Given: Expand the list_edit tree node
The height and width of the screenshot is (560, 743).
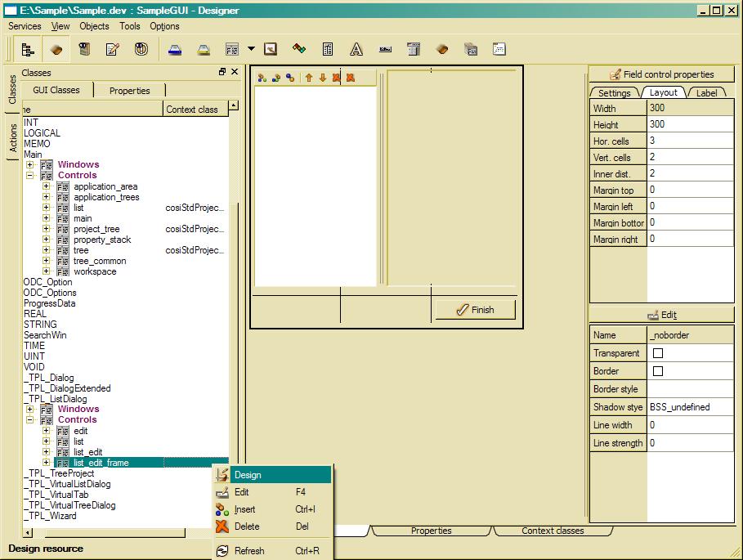Looking at the screenshot, I should click(x=47, y=452).
